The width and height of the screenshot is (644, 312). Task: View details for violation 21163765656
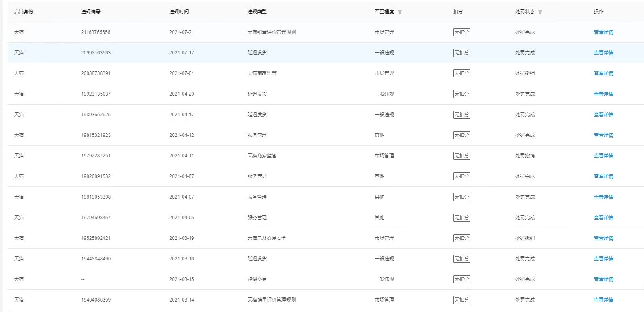click(603, 32)
